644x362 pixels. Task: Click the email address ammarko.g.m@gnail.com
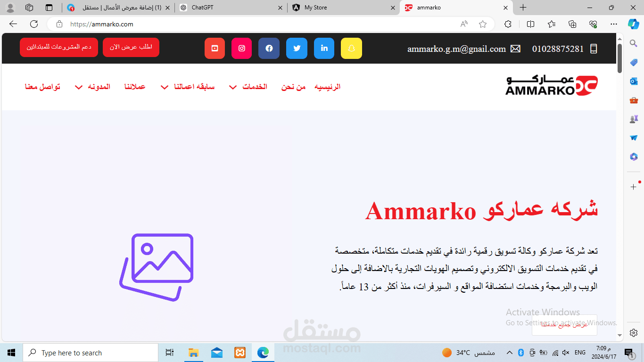[x=456, y=49]
